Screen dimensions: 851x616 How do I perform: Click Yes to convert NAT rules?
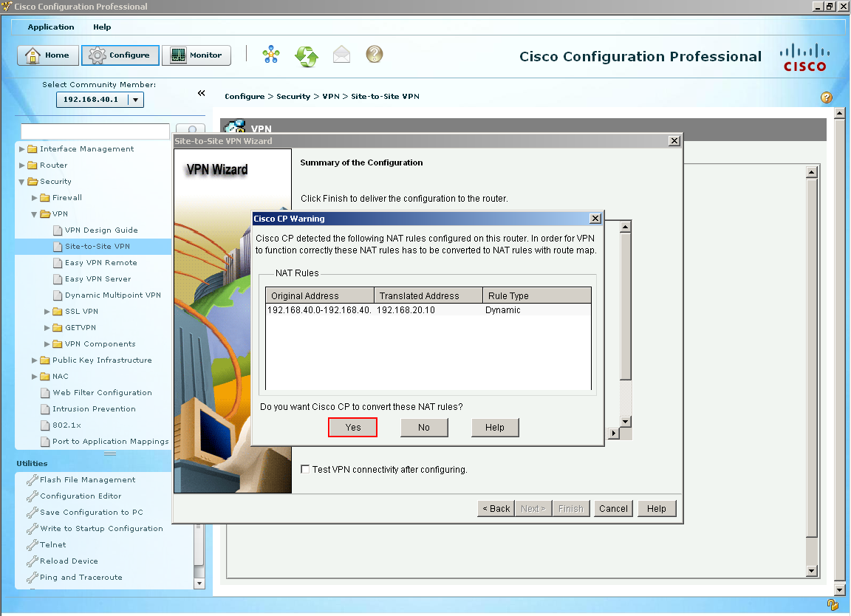tap(353, 427)
